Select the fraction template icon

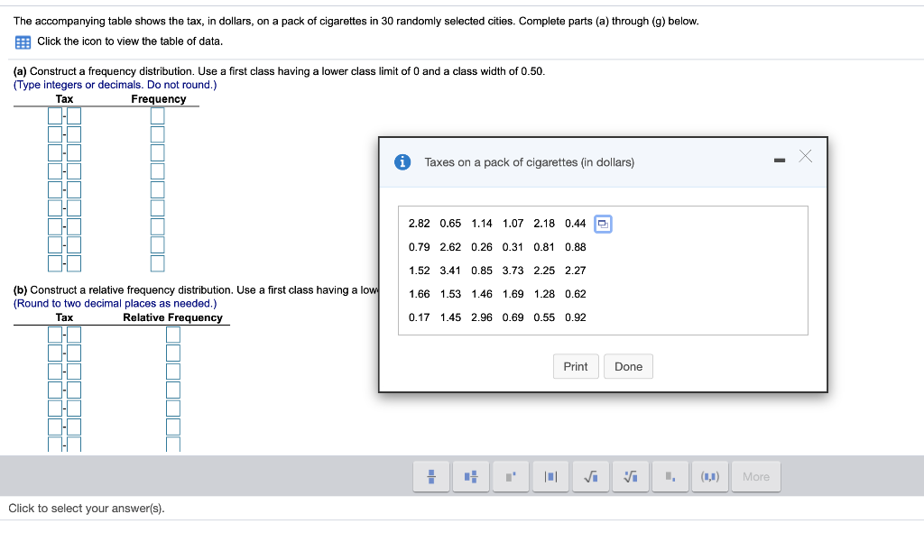pos(430,476)
